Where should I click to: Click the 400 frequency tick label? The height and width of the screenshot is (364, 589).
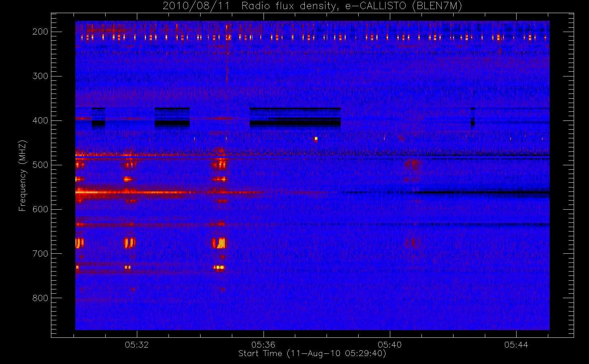(40, 120)
